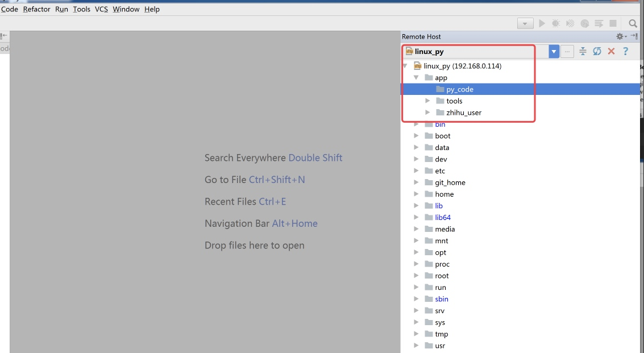Select the lib symlink folder
The image size is (644, 353).
439,206
